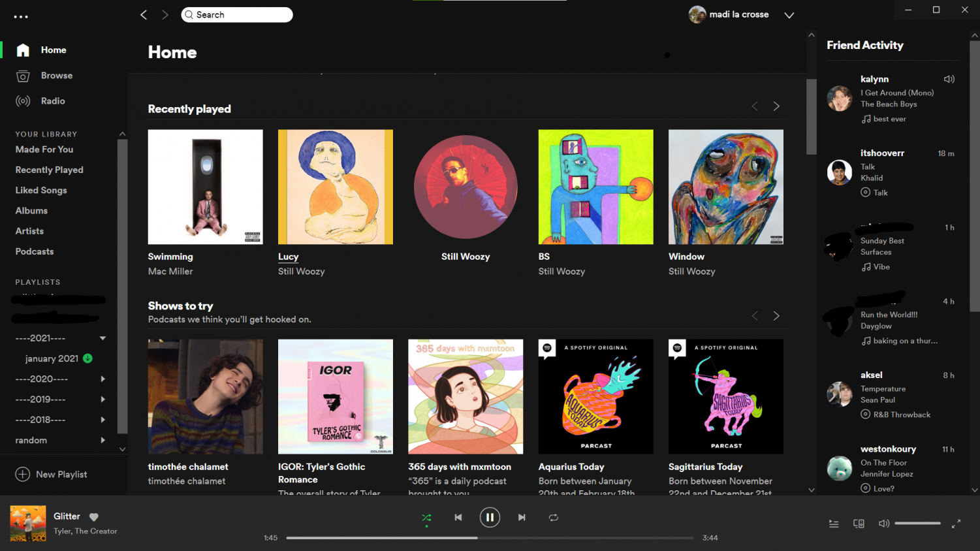Open kalynn's friend activity profile

tap(874, 79)
